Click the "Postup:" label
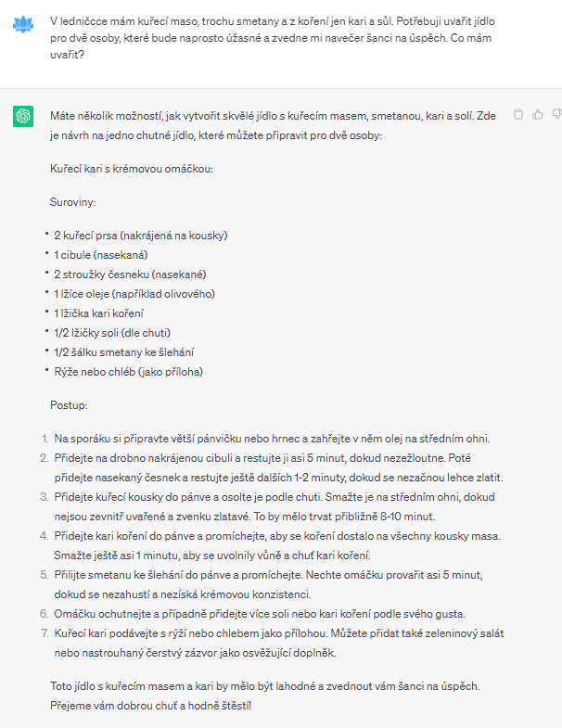The width and height of the screenshot is (562, 728). 69,404
